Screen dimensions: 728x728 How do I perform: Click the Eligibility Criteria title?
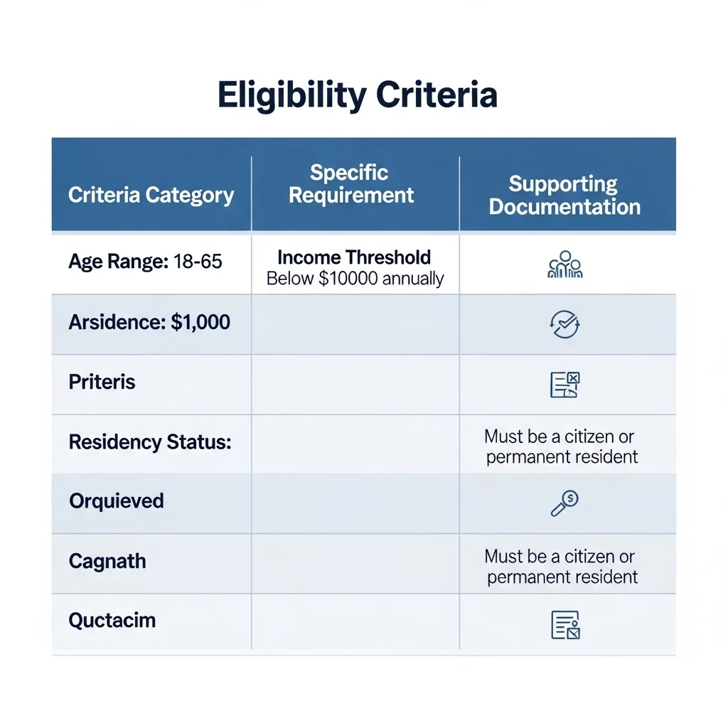tap(358, 96)
